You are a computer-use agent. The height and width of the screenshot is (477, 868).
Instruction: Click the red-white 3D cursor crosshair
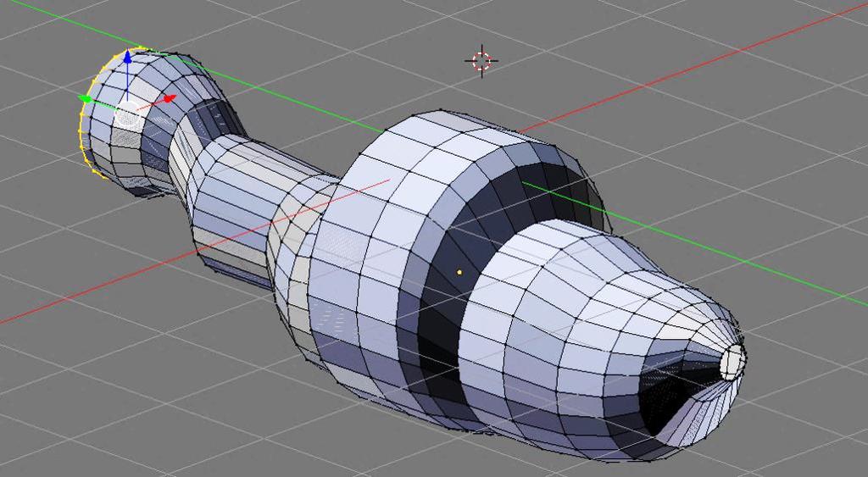tap(481, 61)
